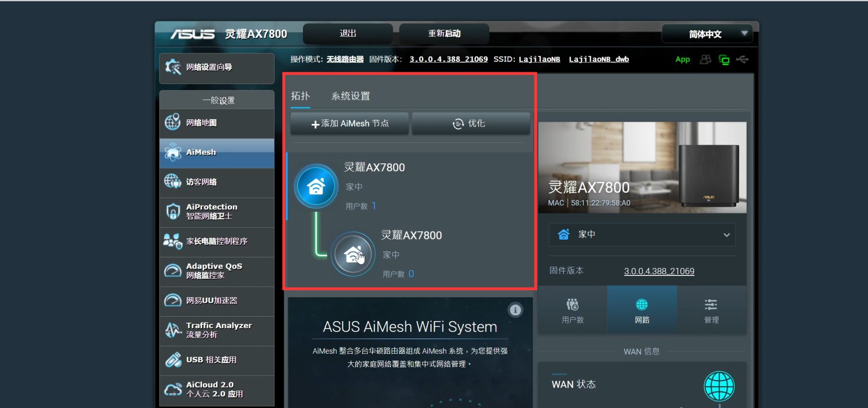Click the USB status icon
The height and width of the screenshot is (408, 868).
click(742, 59)
